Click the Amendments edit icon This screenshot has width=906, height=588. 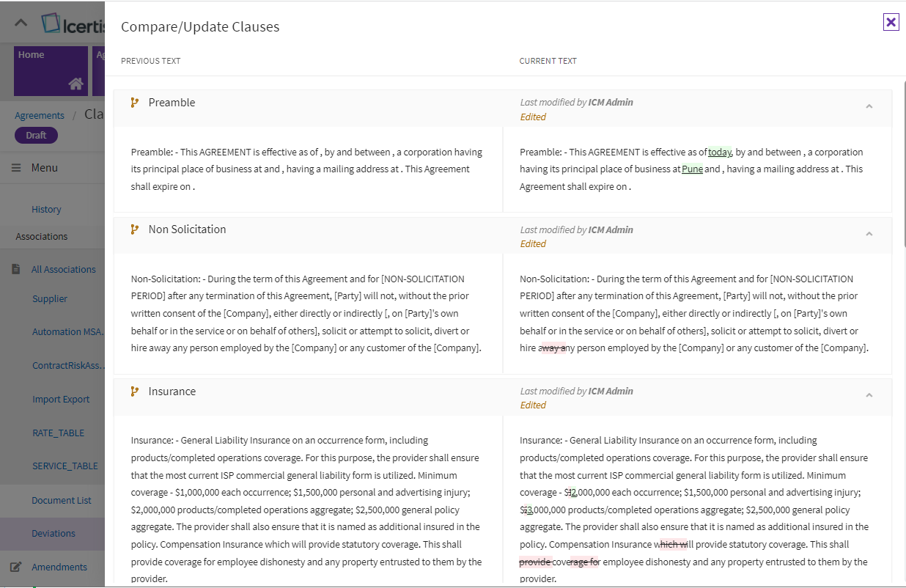16,567
